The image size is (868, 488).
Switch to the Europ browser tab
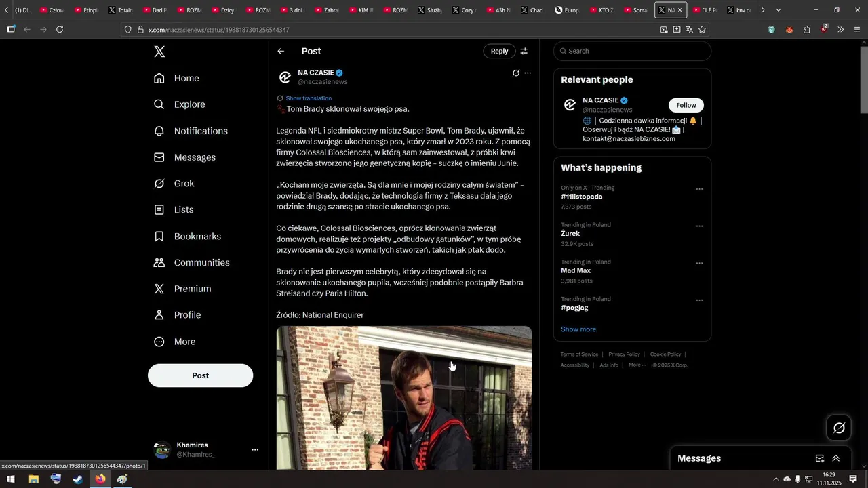(567, 10)
